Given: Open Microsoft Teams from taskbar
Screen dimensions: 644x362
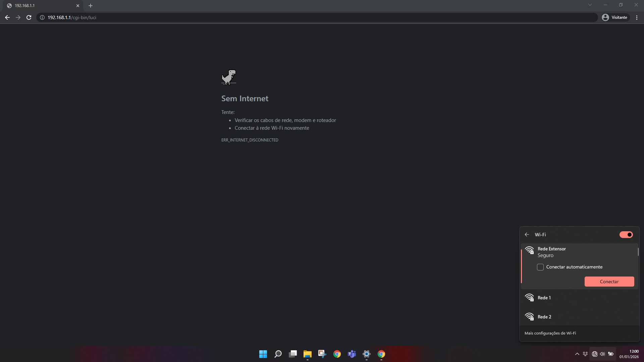Looking at the screenshot, I should click(352, 354).
